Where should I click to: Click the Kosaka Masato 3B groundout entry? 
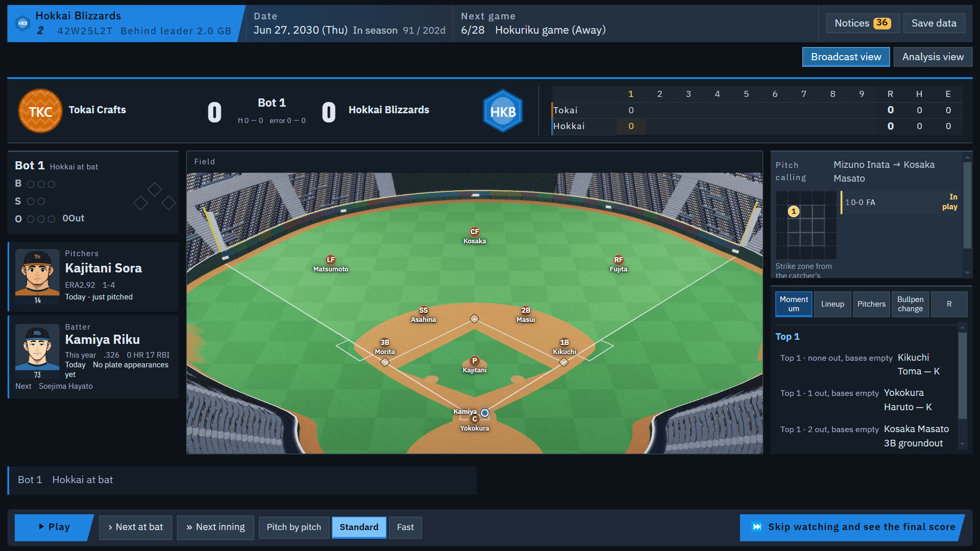pos(865,436)
